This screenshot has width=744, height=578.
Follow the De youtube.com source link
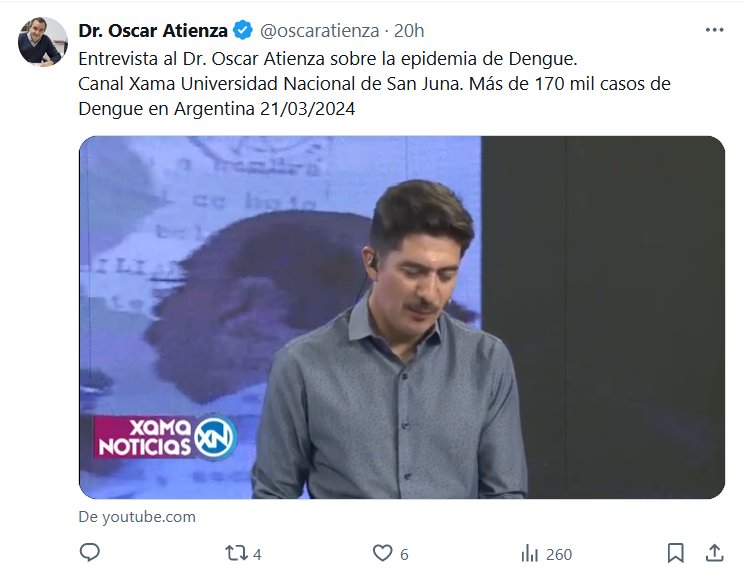coord(137,517)
